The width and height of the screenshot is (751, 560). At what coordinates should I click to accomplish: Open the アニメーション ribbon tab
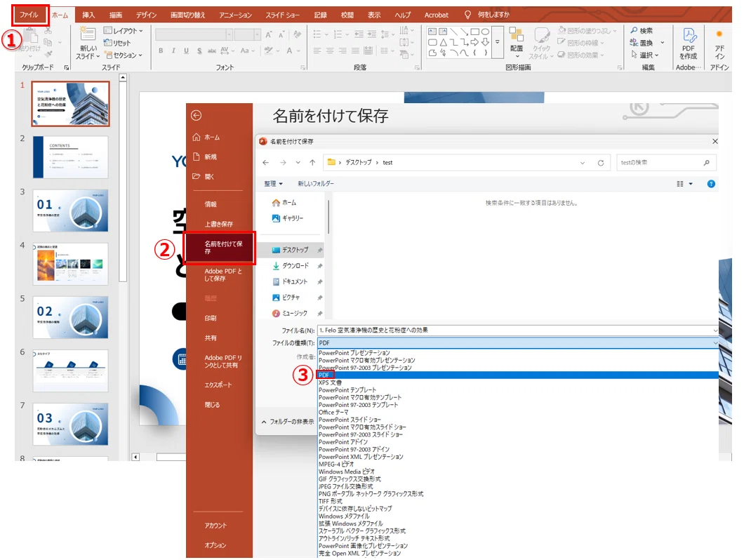pyautogui.click(x=236, y=15)
